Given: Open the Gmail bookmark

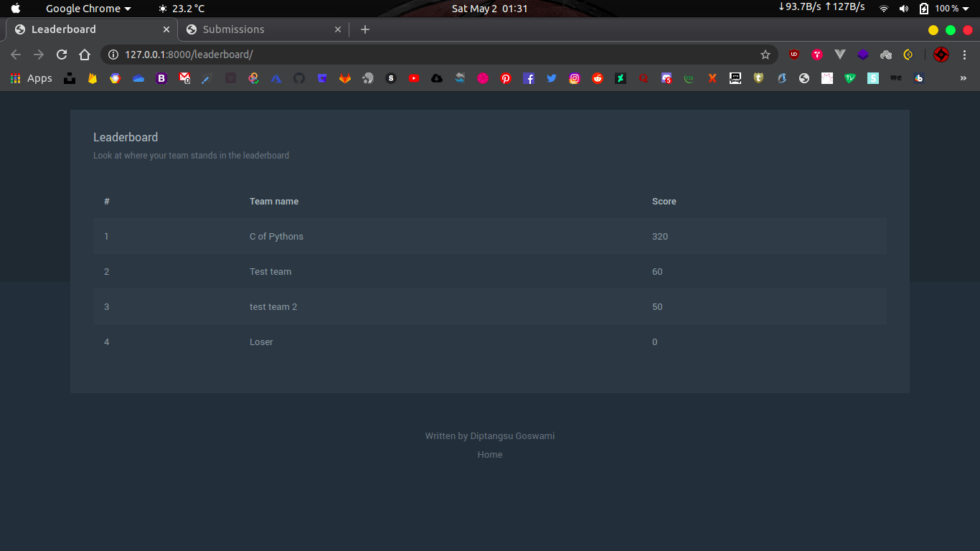Looking at the screenshot, I should click(184, 78).
